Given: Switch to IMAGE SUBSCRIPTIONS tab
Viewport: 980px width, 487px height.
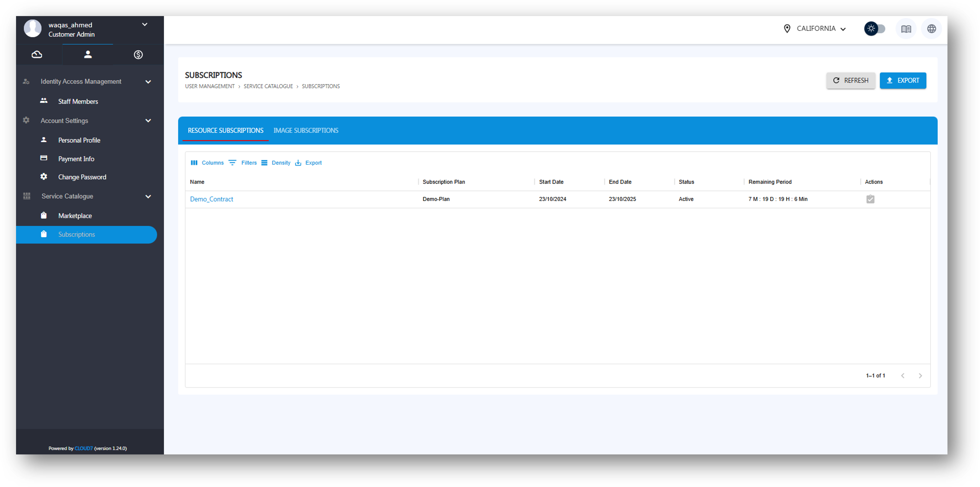Looking at the screenshot, I should pyautogui.click(x=305, y=130).
